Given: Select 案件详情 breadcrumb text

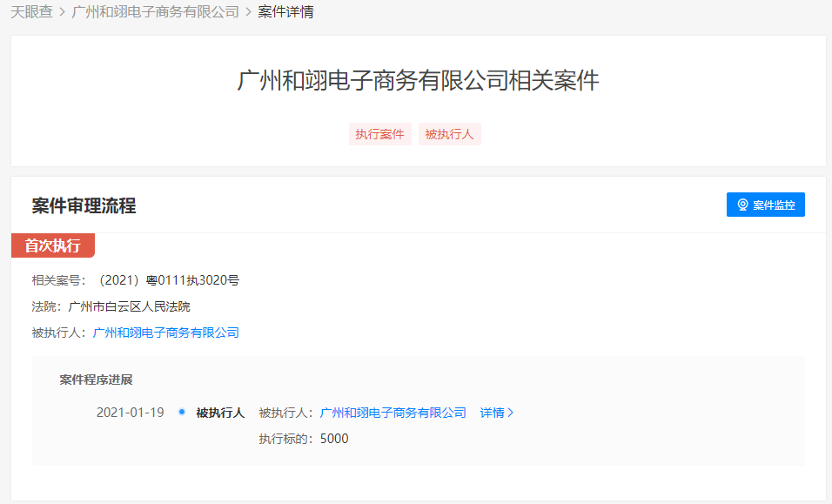Looking at the screenshot, I should click(x=285, y=11).
